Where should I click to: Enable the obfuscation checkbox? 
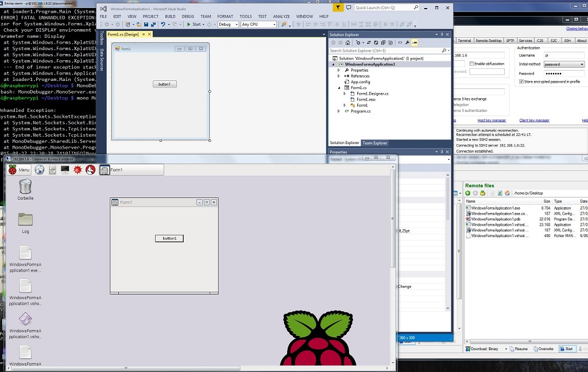(x=472, y=64)
